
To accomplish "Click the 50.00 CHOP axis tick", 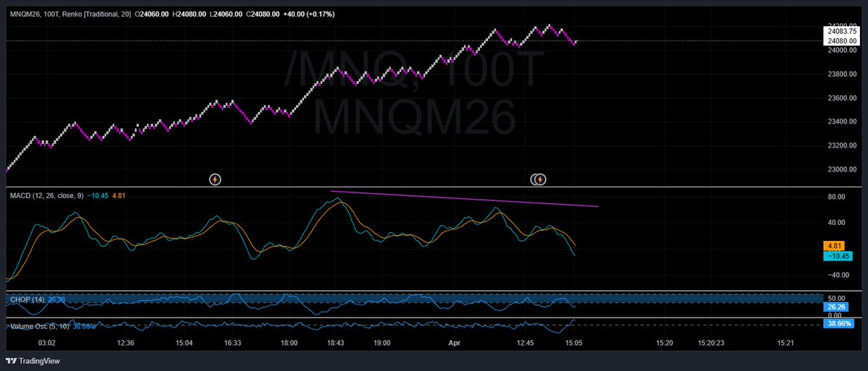I will pyautogui.click(x=835, y=297).
